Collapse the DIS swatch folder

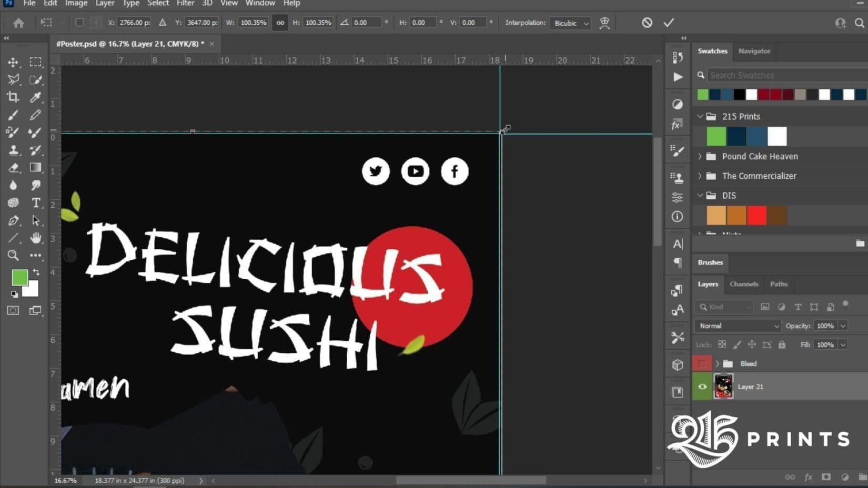(x=701, y=195)
